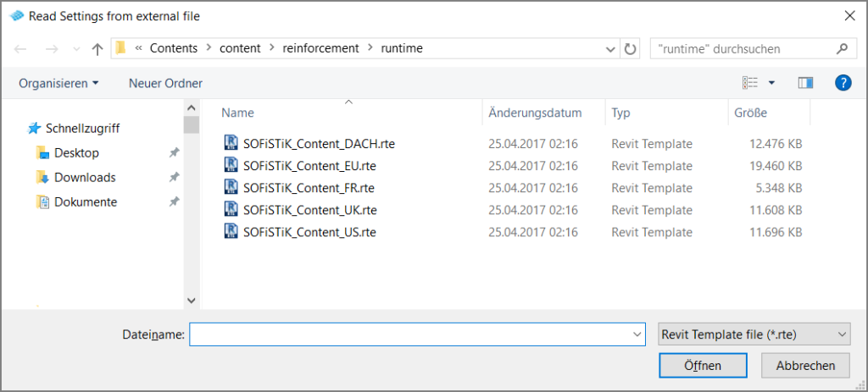This screenshot has height=392, width=868.
Task: Open view options dropdown arrow
Action: [771, 84]
